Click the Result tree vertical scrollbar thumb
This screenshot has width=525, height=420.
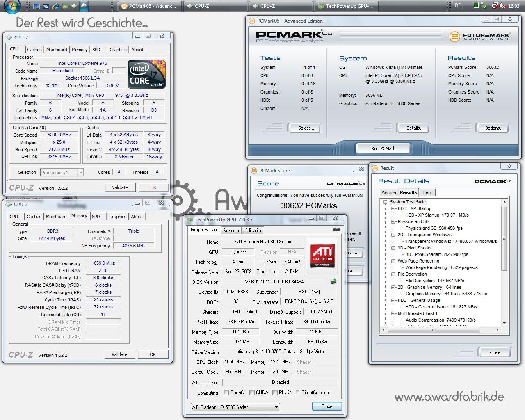(x=504, y=237)
